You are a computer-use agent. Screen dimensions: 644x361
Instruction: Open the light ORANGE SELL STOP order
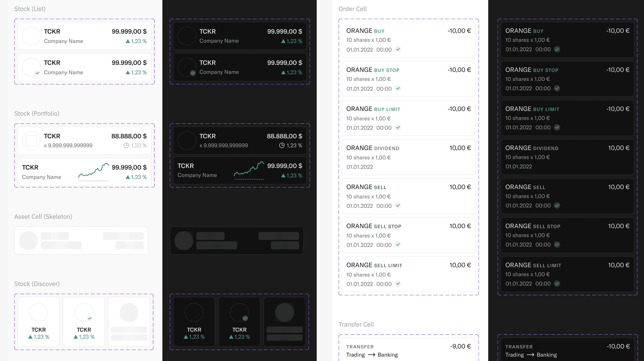tap(408, 235)
